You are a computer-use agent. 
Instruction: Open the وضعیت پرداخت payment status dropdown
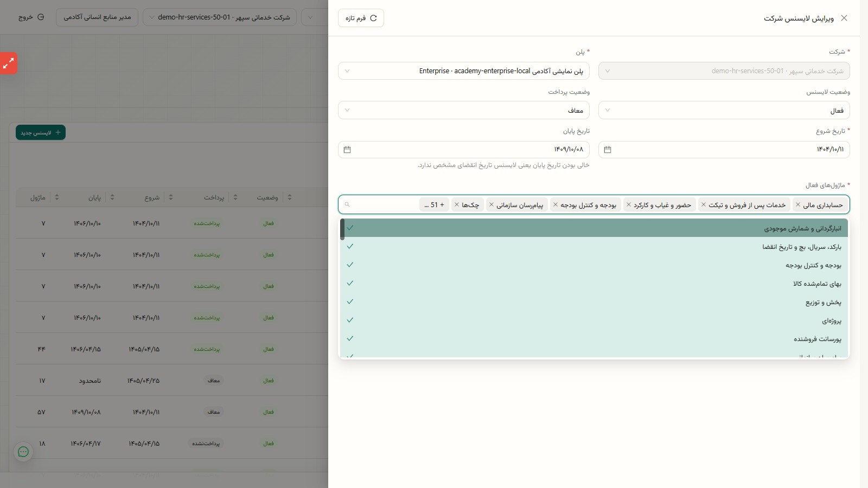pos(464,111)
